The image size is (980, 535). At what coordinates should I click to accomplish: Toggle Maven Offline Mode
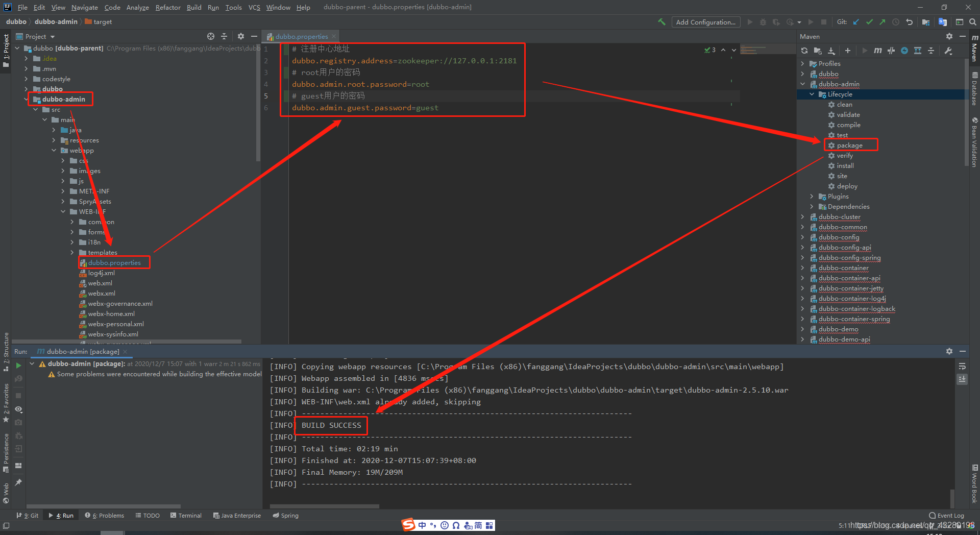click(x=891, y=51)
